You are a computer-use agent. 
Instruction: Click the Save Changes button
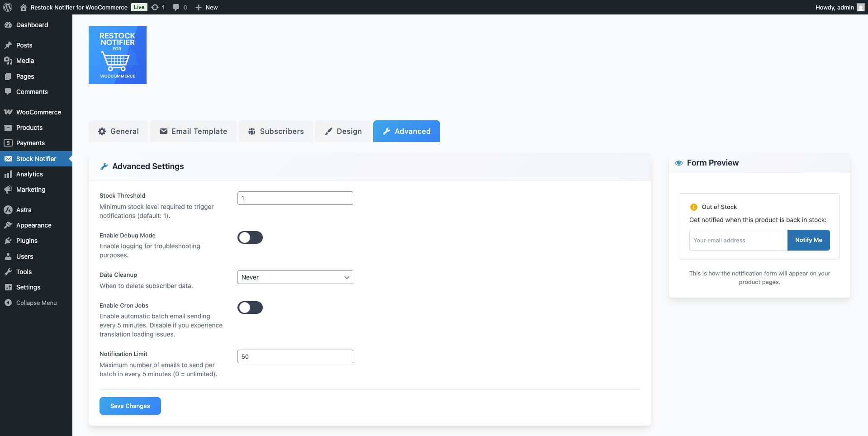(x=130, y=406)
